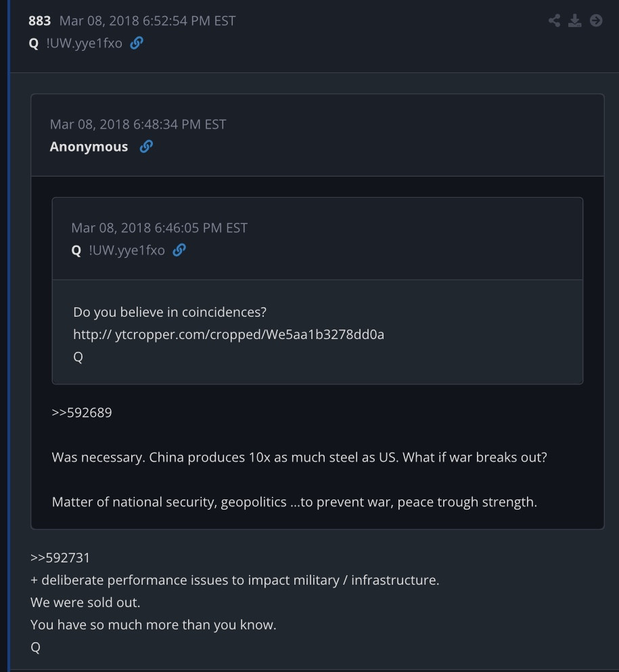Click the "Do you believe in coincidences?" line
The height and width of the screenshot is (672, 619).
coord(170,313)
